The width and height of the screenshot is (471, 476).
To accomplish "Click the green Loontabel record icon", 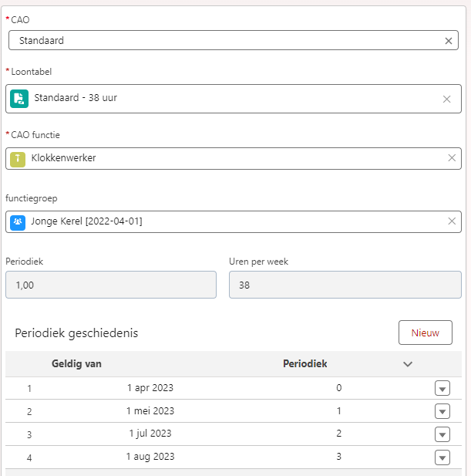I will click(x=19, y=99).
